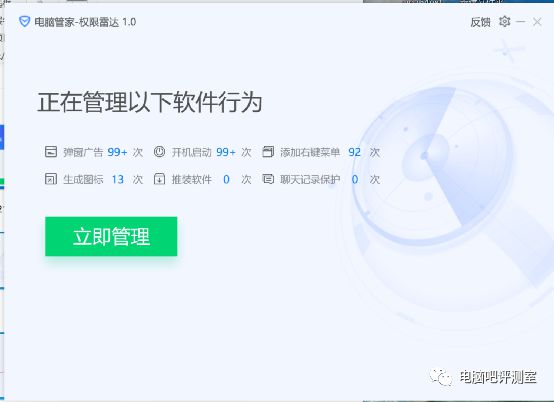
Task: Select the 弹窗广告 label text
Action: (x=83, y=152)
